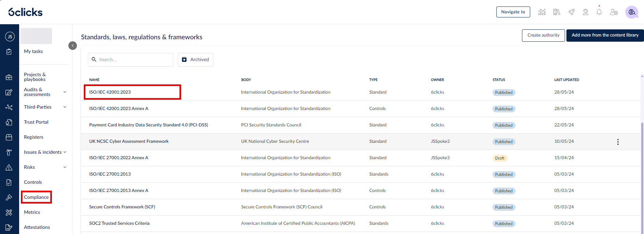Screen dimensions: 644x234
Task: Sort by LAST UPDATED column header
Action: tap(566, 80)
